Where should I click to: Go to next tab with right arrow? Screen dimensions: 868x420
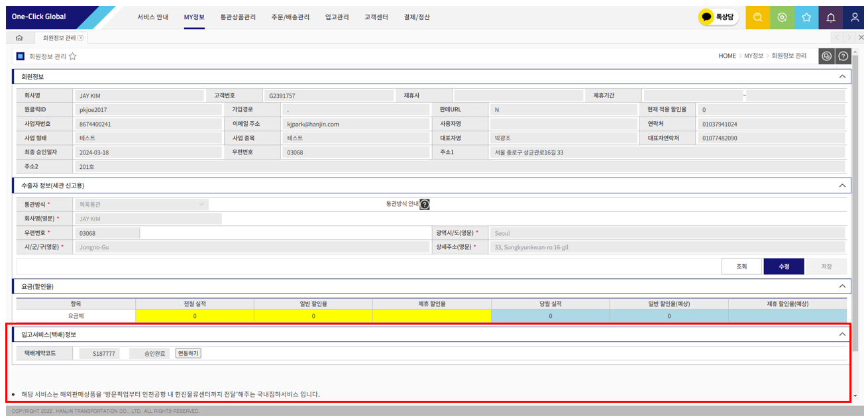coord(849,38)
